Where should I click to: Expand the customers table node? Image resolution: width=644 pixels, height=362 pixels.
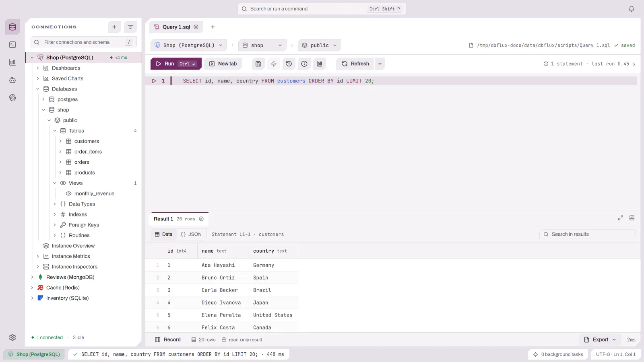60,141
